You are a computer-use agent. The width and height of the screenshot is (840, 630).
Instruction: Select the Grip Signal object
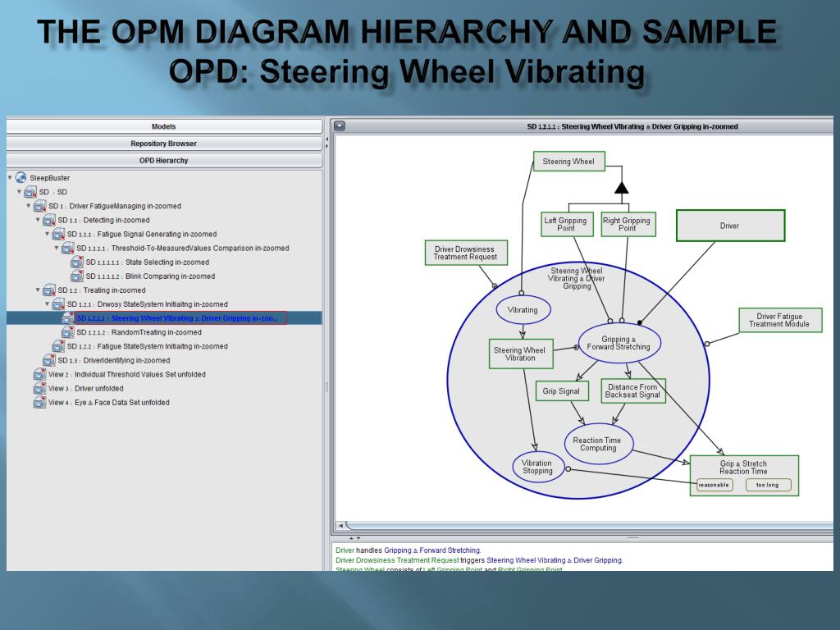pos(561,391)
